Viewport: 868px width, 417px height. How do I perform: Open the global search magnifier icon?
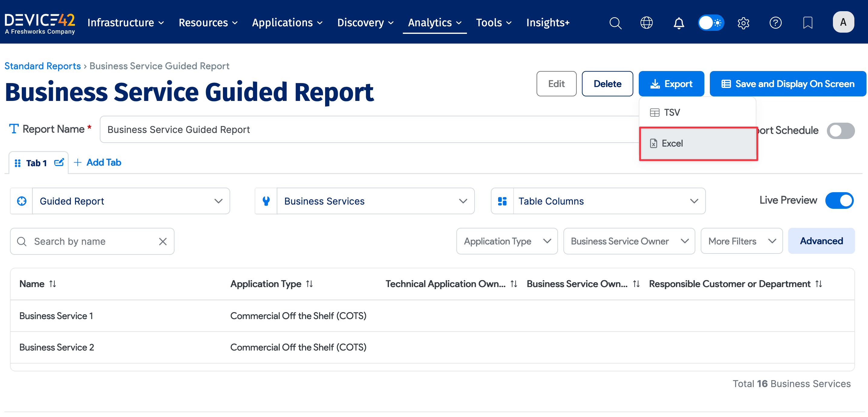pos(615,23)
